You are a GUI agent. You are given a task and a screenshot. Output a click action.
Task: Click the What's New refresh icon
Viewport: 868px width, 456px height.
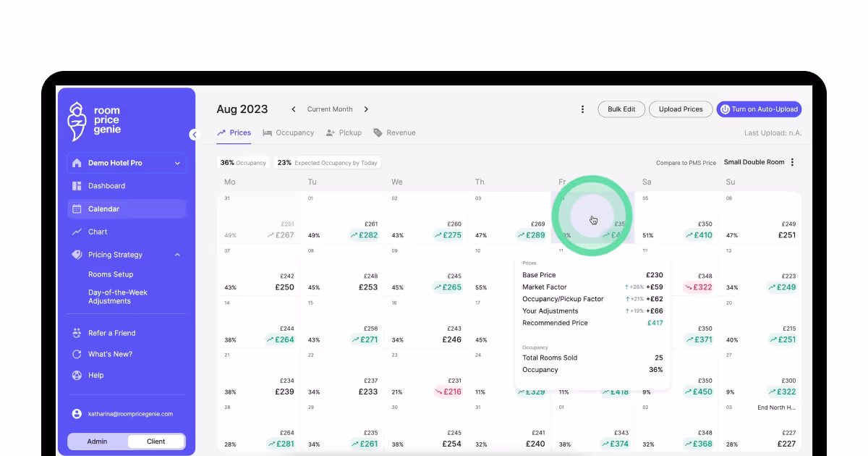coord(77,354)
